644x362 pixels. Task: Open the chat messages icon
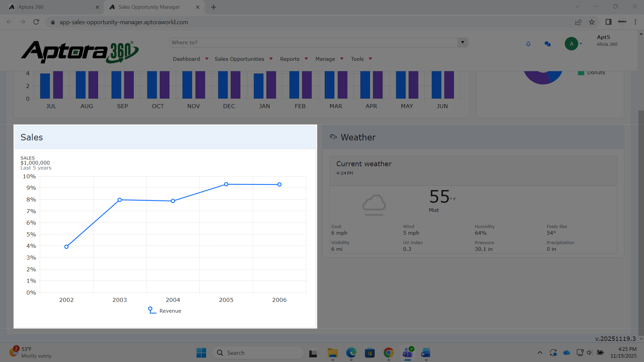[x=547, y=44]
